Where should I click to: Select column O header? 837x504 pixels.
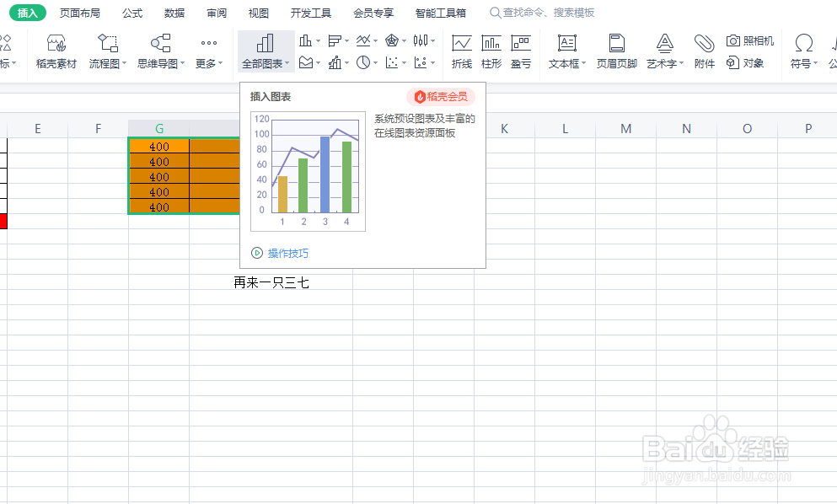point(748,129)
